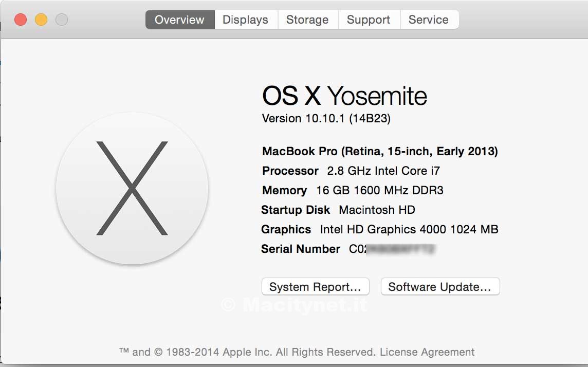Click the blurred Serial Number value
Image resolution: width=588 pixels, height=367 pixels.
pyautogui.click(x=393, y=249)
